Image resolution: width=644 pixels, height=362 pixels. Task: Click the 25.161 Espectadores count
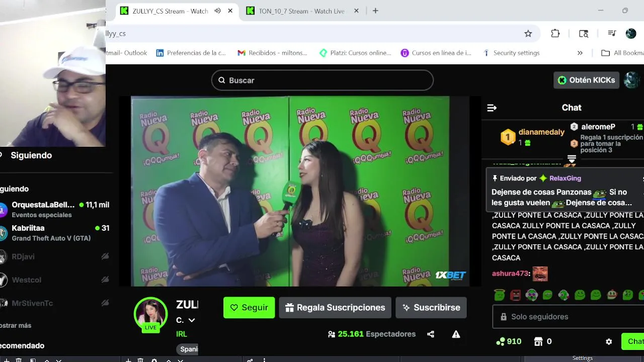pos(372,334)
